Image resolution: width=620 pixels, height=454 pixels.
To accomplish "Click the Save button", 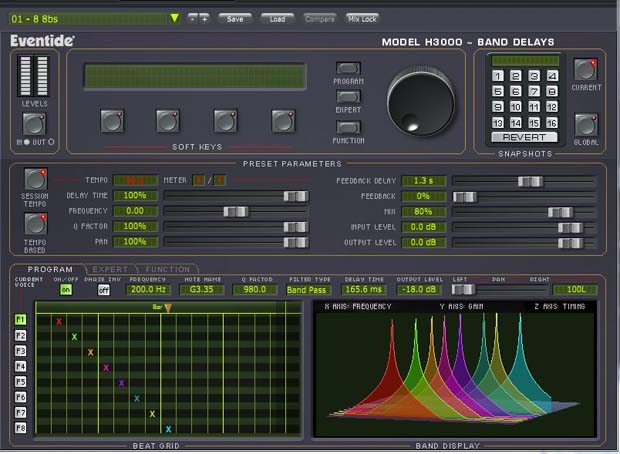I will pyautogui.click(x=235, y=19).
